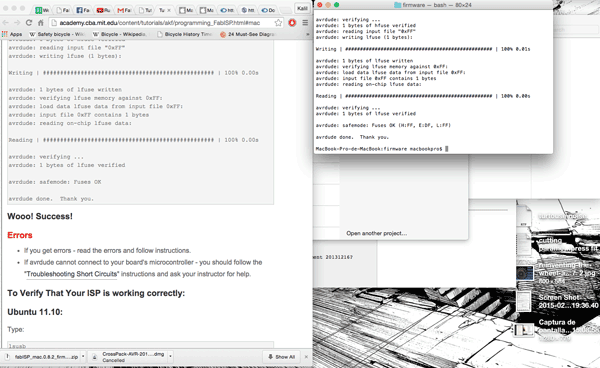
Task: Switch to the last tab labeled Do
Action: point(268,10)
